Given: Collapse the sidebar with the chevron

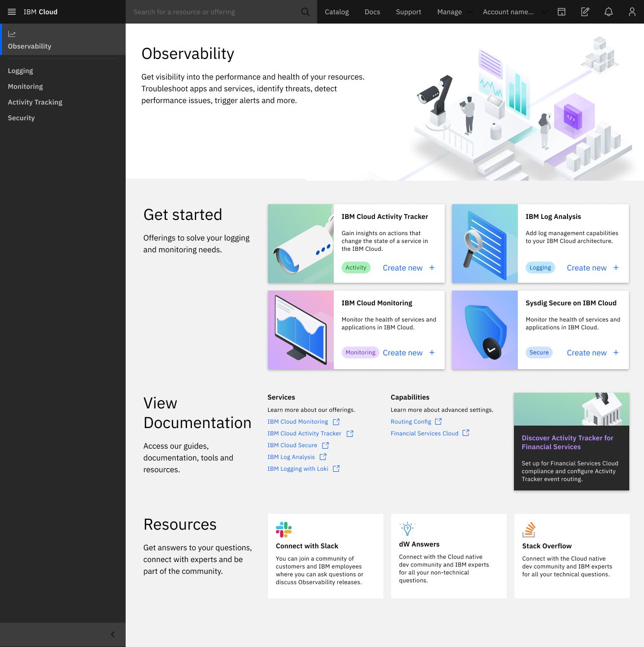Looking at the screenshot, I should (x=113, y=634).
